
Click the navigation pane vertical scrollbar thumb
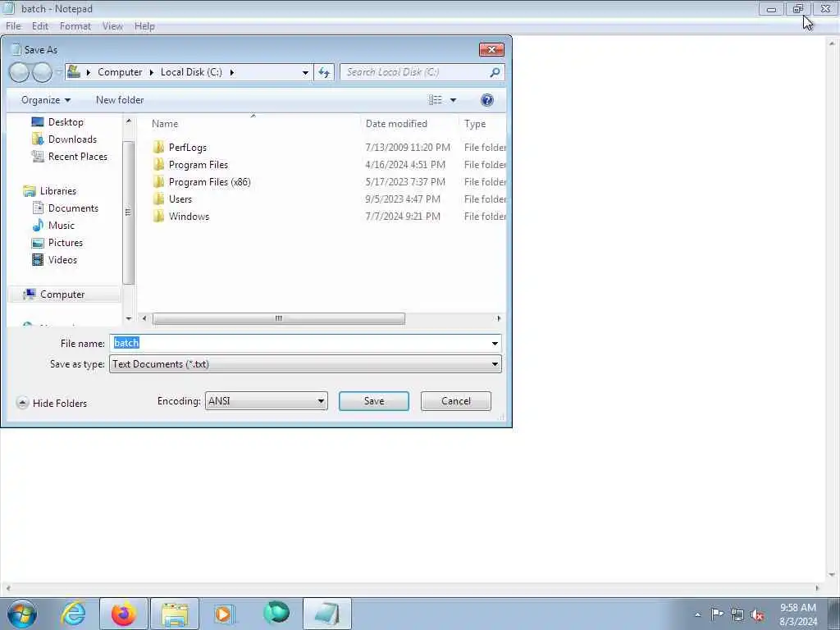tap(129, 212)
